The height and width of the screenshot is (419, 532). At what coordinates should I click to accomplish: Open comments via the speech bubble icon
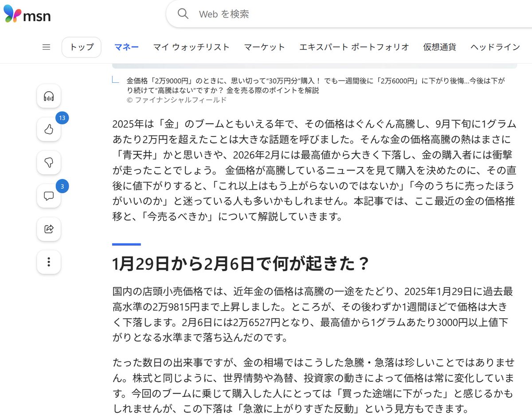[x=49, y=196]
